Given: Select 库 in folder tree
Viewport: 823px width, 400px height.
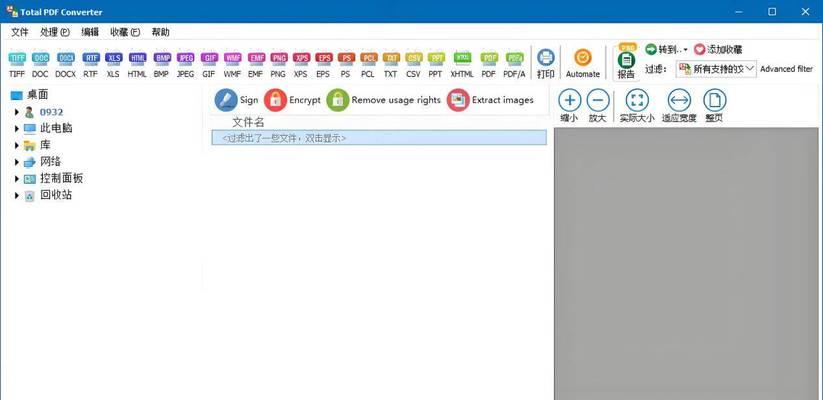Looking at the screenshot, I should point(45,145).
